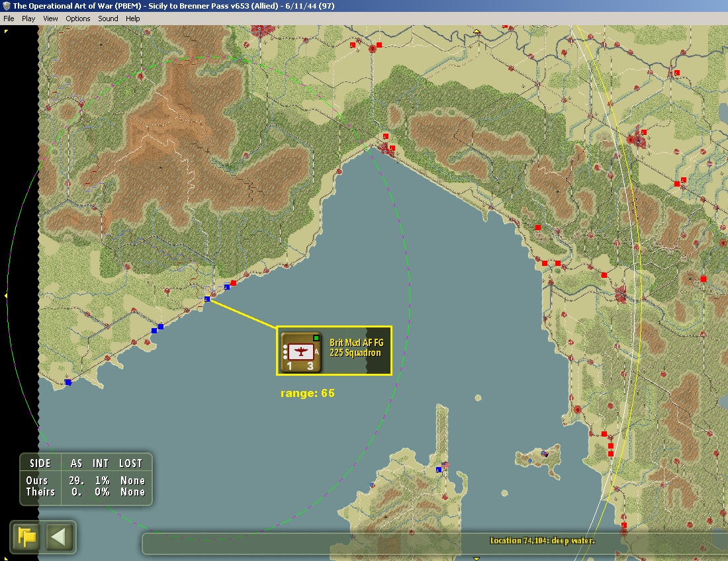
Task: Select the blue unit beside the US flag
Action: tap(438, 470)
